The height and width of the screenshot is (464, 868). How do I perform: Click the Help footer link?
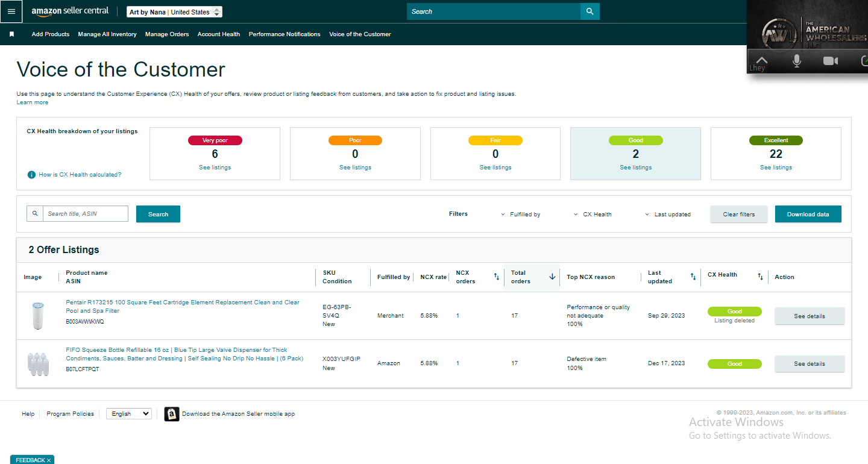[28, 414]
